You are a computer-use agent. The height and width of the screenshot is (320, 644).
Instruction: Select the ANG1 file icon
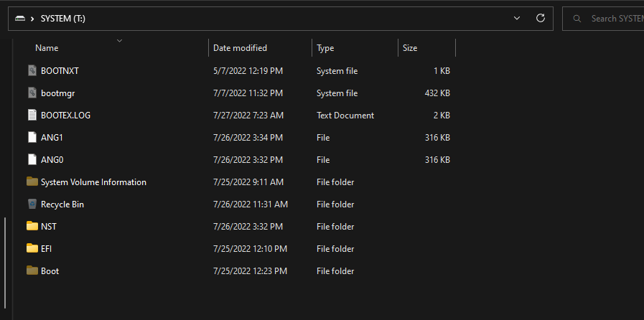coord(32,137)
